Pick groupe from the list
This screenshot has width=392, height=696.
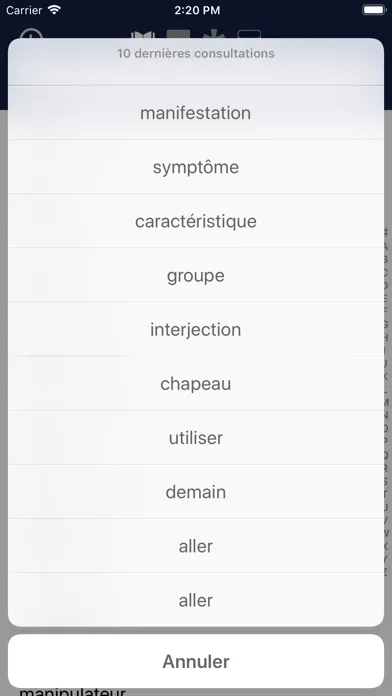(196, 275)
